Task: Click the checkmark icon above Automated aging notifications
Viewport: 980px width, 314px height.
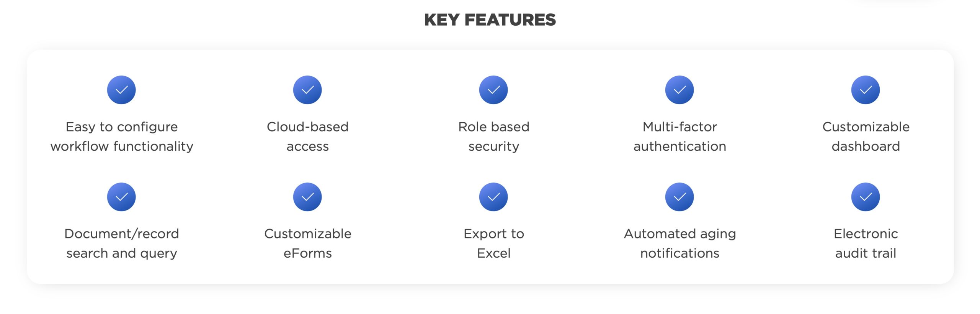Action: 679,197
